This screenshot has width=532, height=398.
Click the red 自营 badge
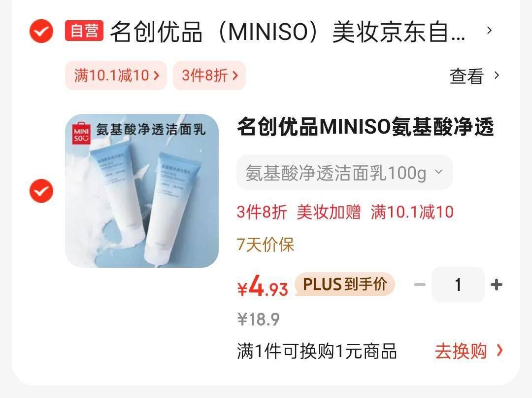[84, 31]
